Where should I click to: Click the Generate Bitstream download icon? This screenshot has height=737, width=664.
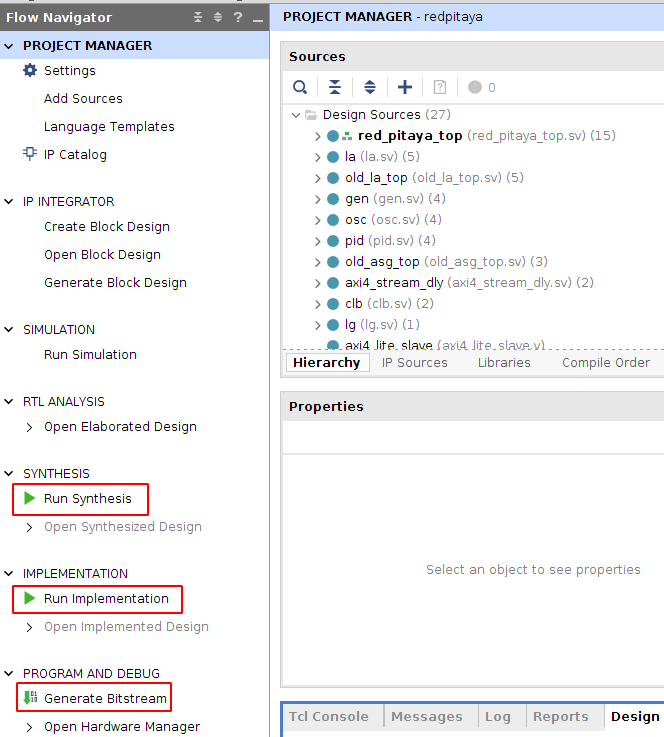(31, 698)
